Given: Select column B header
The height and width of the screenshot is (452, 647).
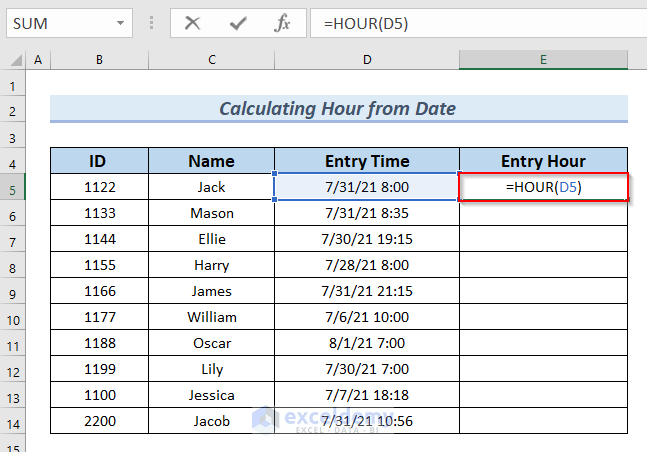Looking at the screenshot, I should (x=99, y=60).
